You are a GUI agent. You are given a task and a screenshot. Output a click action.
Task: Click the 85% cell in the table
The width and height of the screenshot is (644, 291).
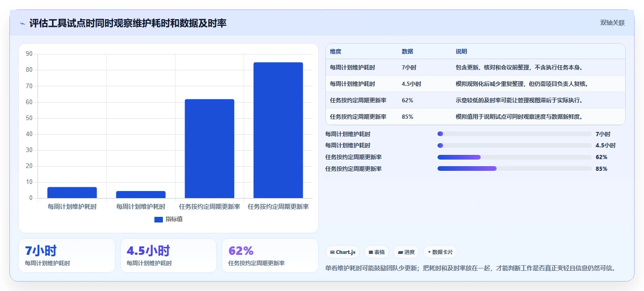[407, 117]
